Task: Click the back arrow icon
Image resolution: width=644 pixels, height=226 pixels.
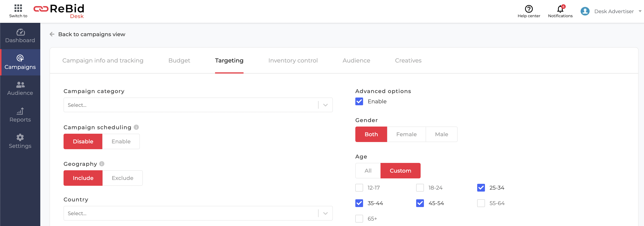Action: pyautogui.click(x=52, y=34)
